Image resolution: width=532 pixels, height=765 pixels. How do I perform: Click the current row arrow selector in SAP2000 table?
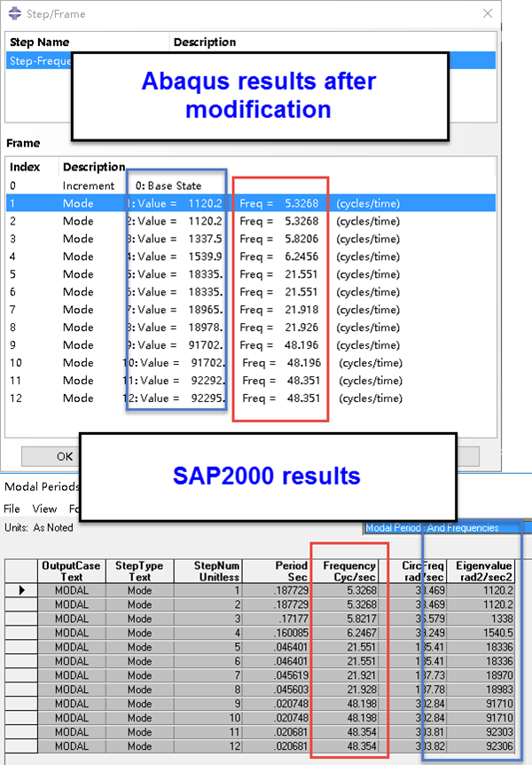click(x=21, y=590)
